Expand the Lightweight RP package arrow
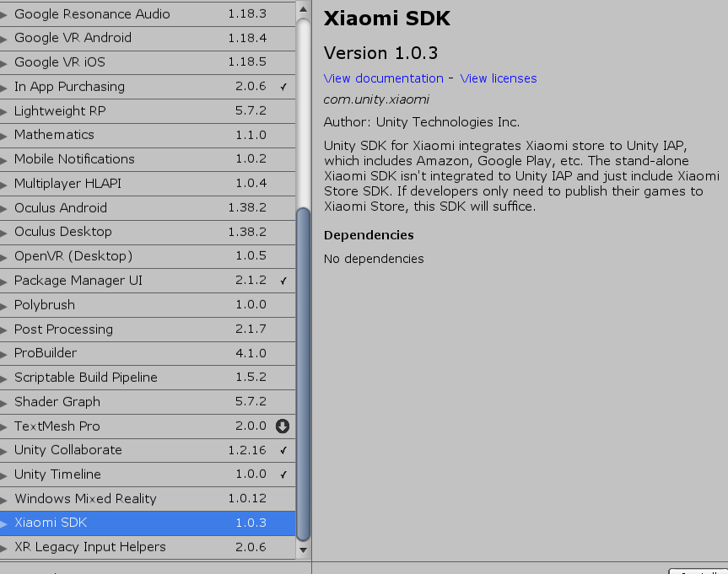 pos(3,112)
